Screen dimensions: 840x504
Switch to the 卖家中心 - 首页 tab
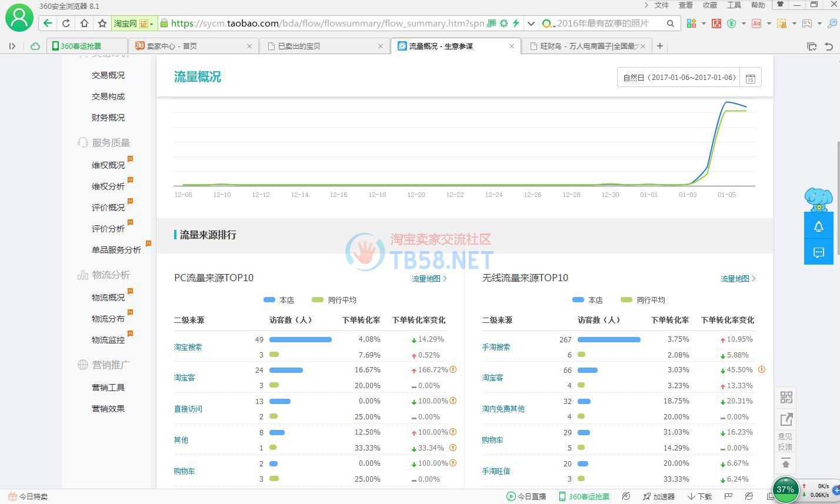(192, 46)
